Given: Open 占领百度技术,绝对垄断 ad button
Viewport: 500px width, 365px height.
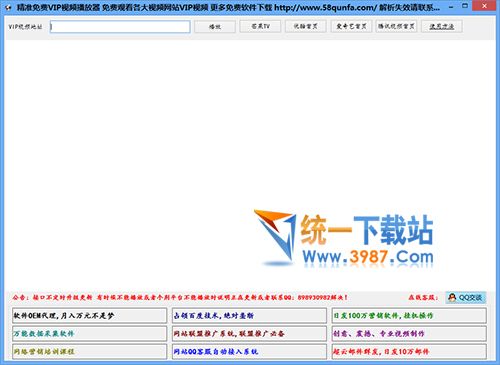Looking at the screenshot, I should [x=249, y=316].
